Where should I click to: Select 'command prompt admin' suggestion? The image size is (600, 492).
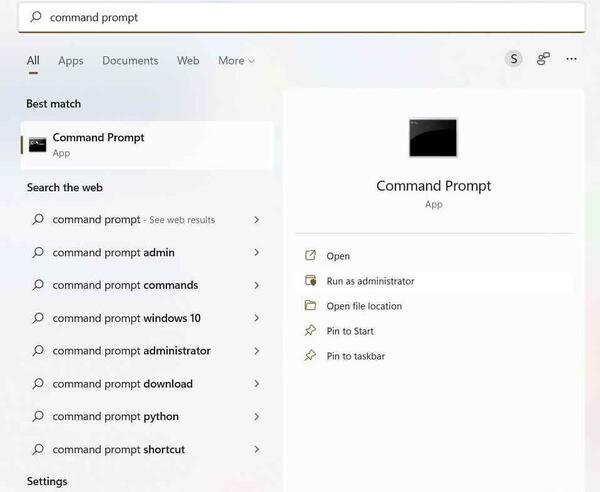point(147,253)
